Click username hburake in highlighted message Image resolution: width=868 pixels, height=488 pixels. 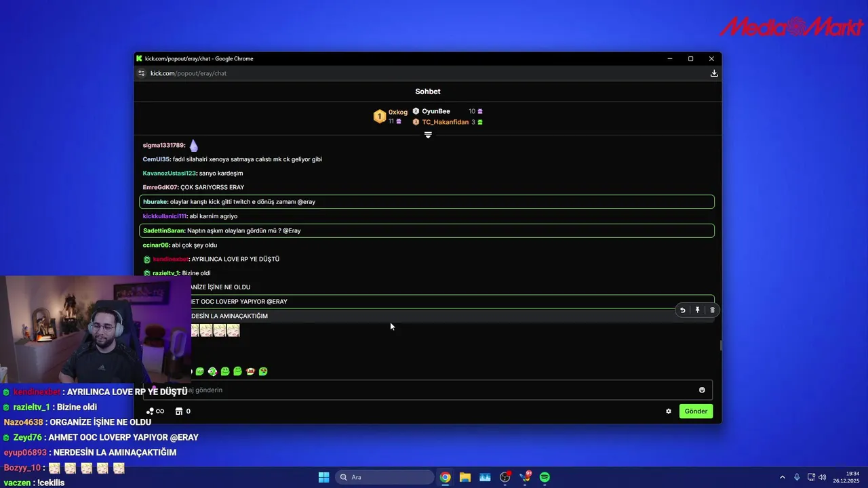(x=155, y=202)
